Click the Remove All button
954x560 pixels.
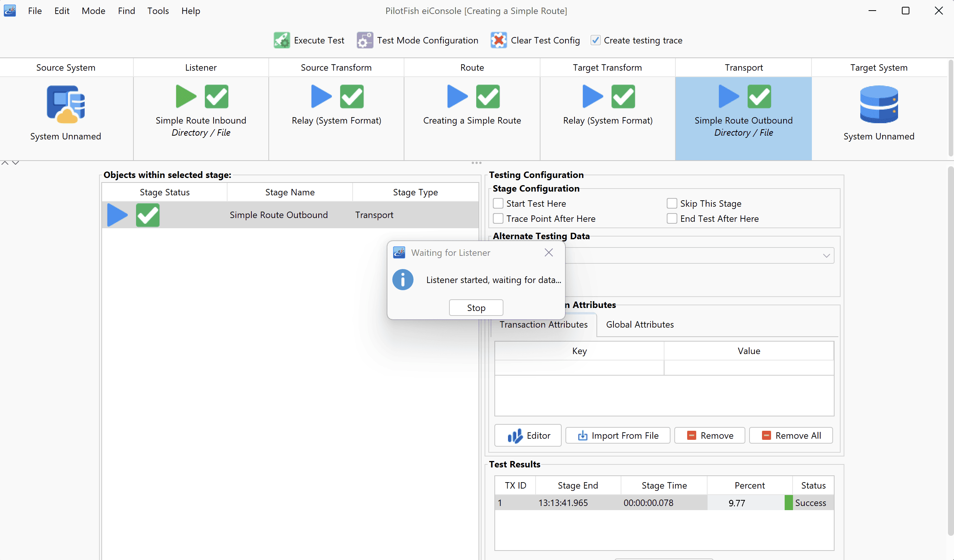pos(791,436)
